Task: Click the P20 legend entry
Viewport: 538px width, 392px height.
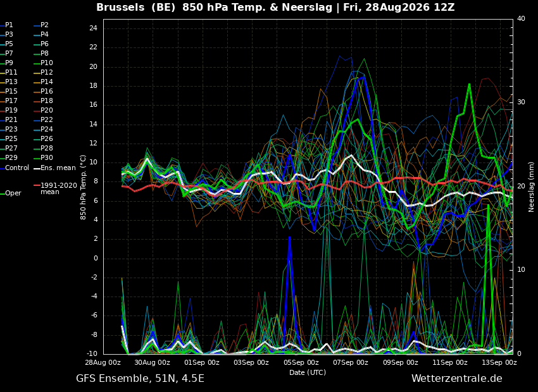Action: point(44,111)
